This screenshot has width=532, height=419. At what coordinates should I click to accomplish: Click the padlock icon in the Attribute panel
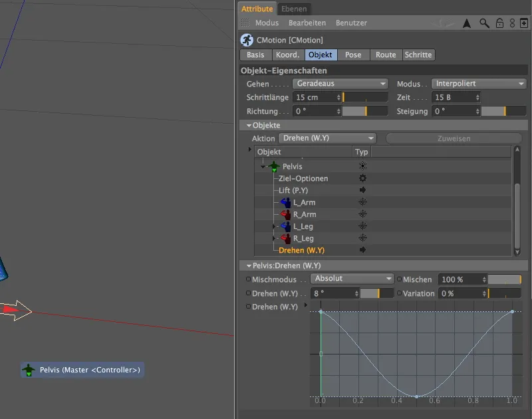tap(499, 22)
